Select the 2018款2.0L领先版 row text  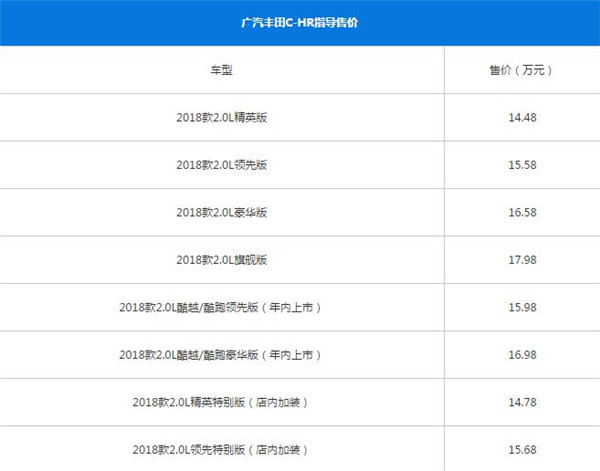pos(222,165)
